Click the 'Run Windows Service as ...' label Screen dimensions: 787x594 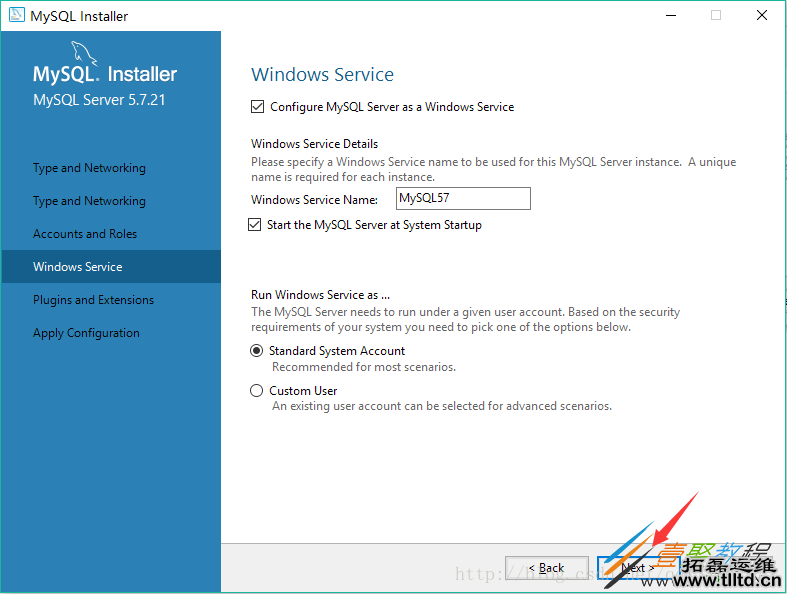point(320,295)
